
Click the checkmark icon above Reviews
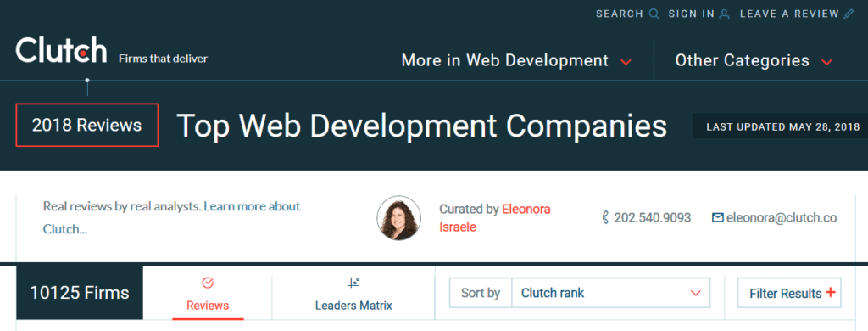208,283
